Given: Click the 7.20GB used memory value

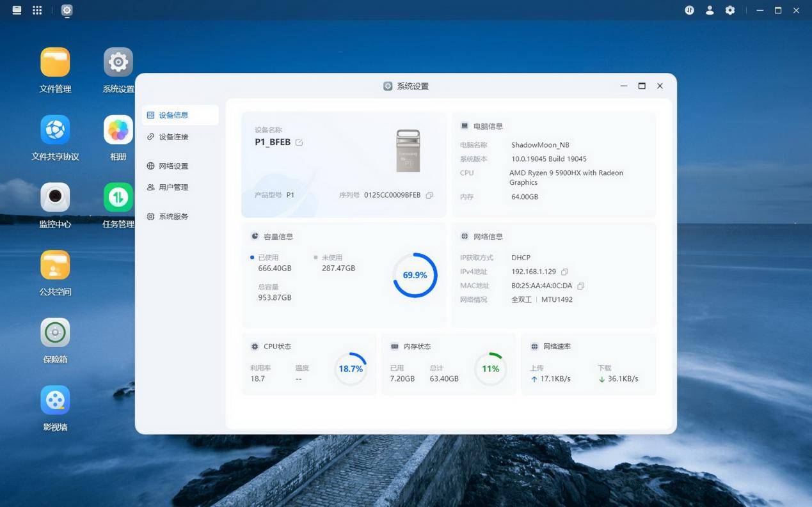Looking at the screenshot, I should [x=402, y=379].
